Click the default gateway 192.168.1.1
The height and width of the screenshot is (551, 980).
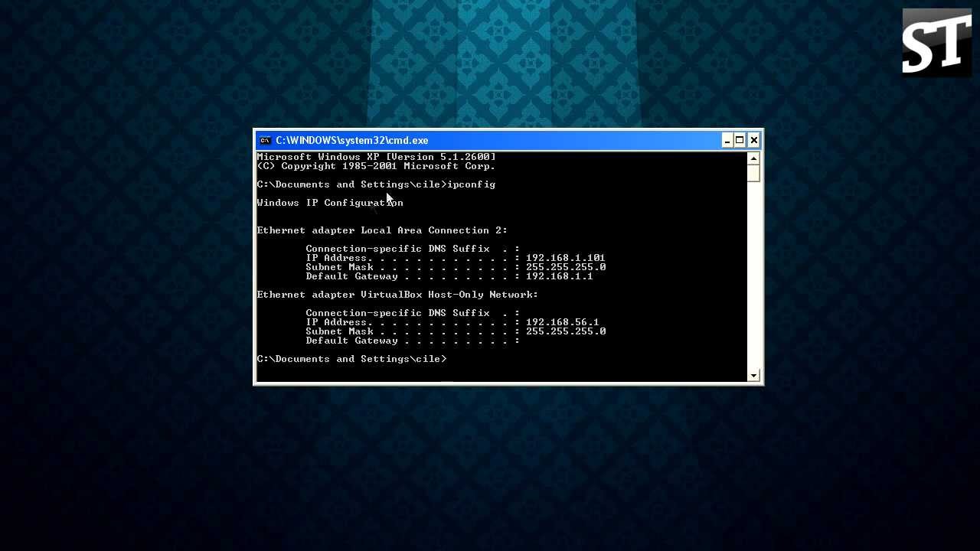[x=559, y=276]
